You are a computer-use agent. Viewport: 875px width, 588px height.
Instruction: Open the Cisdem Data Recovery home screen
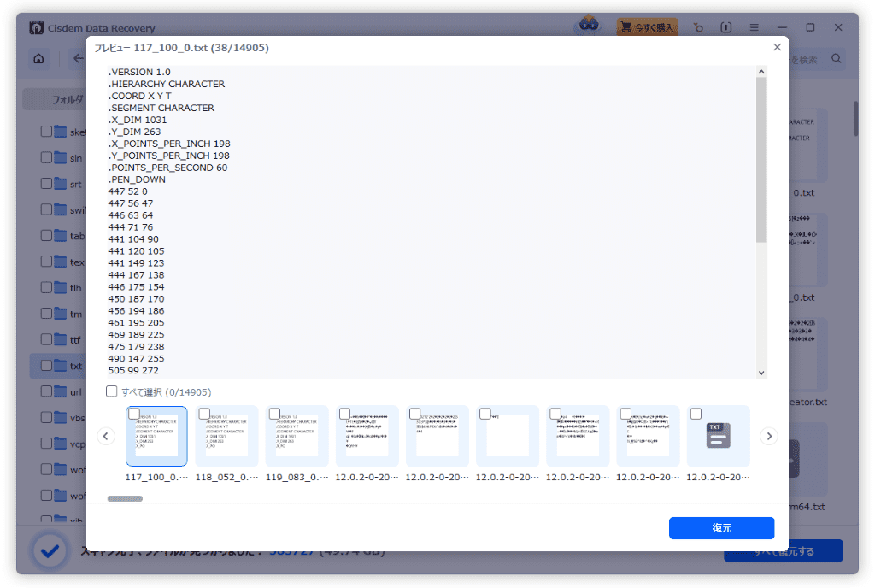(40, 58)
